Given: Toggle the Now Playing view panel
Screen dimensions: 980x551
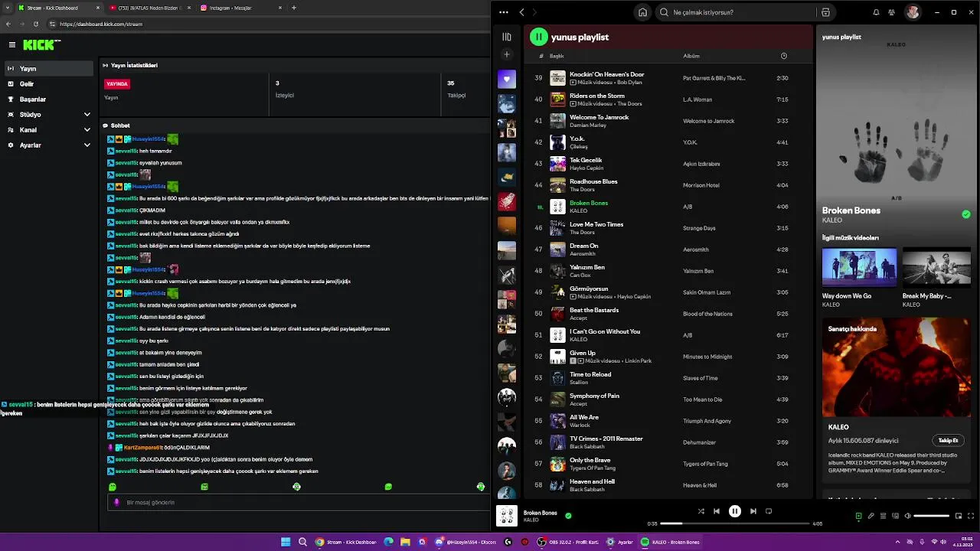Looking at the screenshot, I should click(x=858, y=516).
